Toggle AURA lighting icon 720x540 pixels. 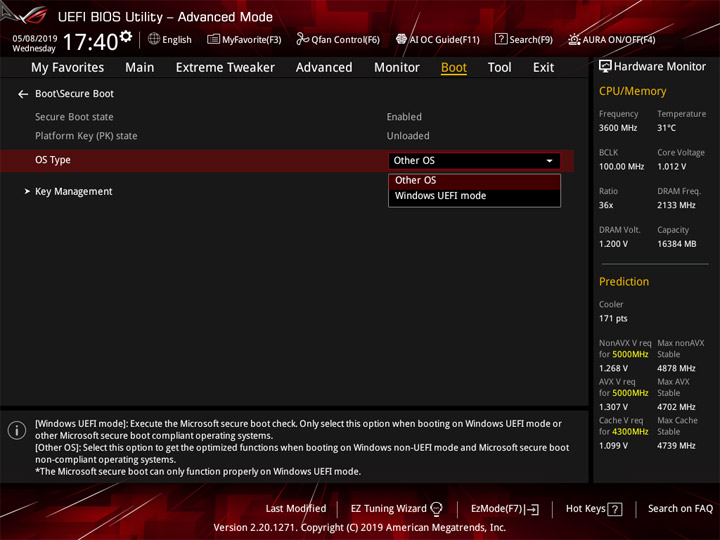click(x=574, y=39)
